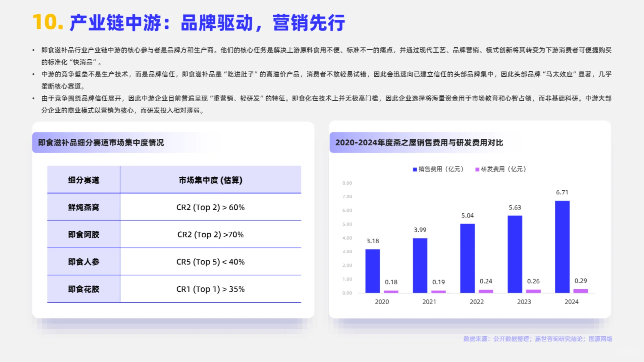Select the 0.18 data label
The height and width of the screenshot is (362, 644).
tap(391, 283)
